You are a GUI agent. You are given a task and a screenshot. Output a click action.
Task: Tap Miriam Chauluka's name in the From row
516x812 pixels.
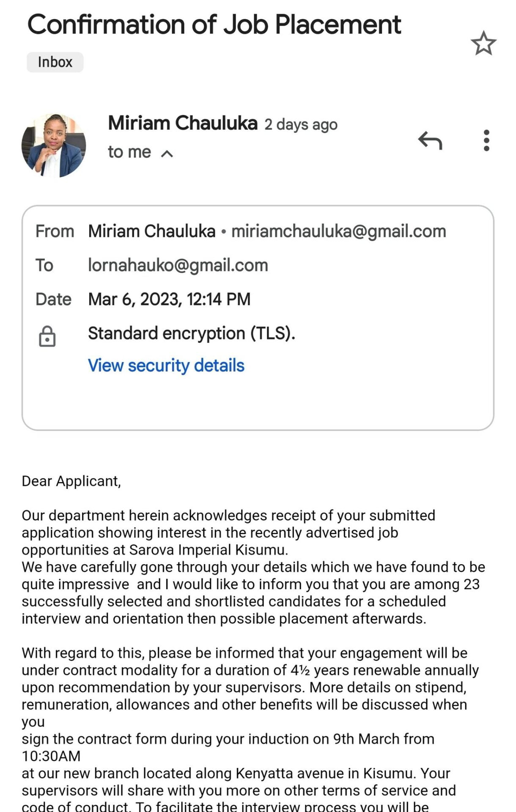(151, 231)
